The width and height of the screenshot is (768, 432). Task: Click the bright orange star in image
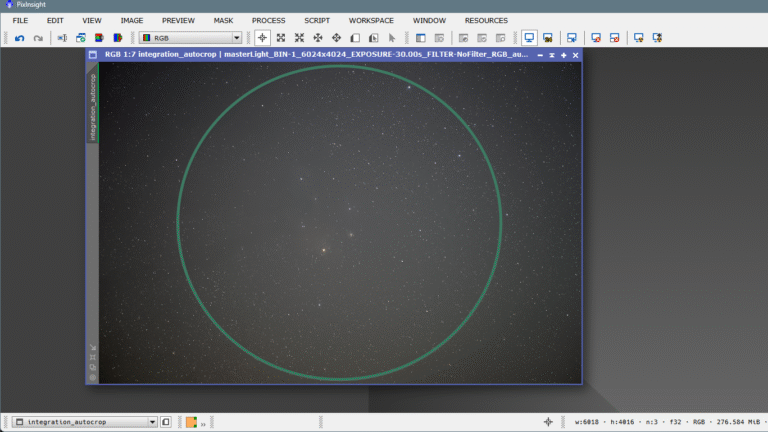pos(322,250)
